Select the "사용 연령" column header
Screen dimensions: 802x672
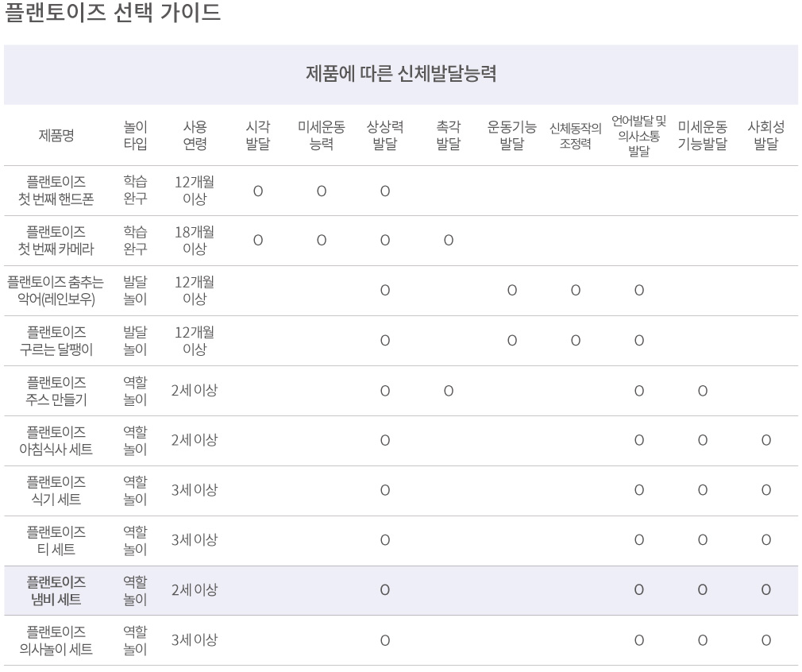[x=195, y=135]
